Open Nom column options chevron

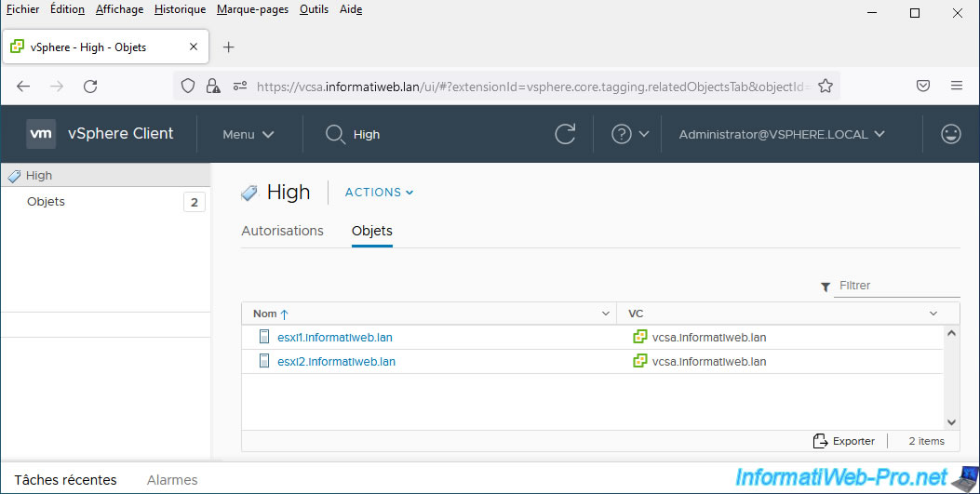tap(605, 314)
